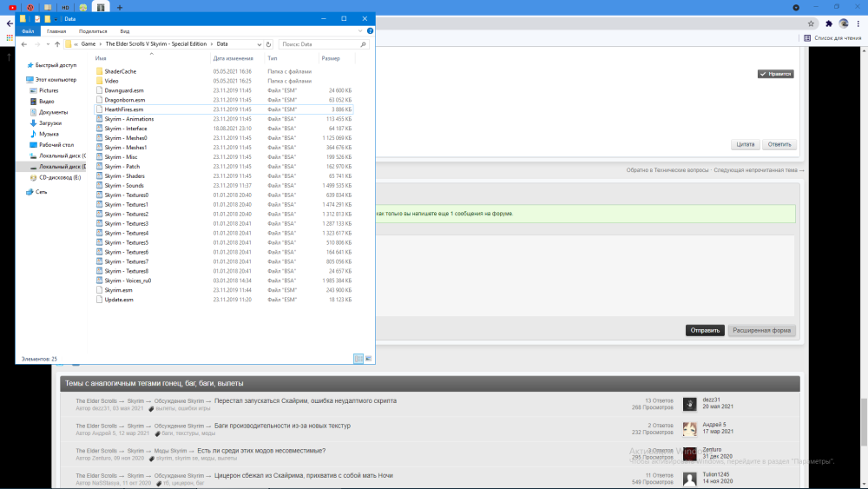The height and width of the screenshot is (489, 868).
Task: Open topic Баги производительности из-за новых текстур
Action: coord(282,426)
